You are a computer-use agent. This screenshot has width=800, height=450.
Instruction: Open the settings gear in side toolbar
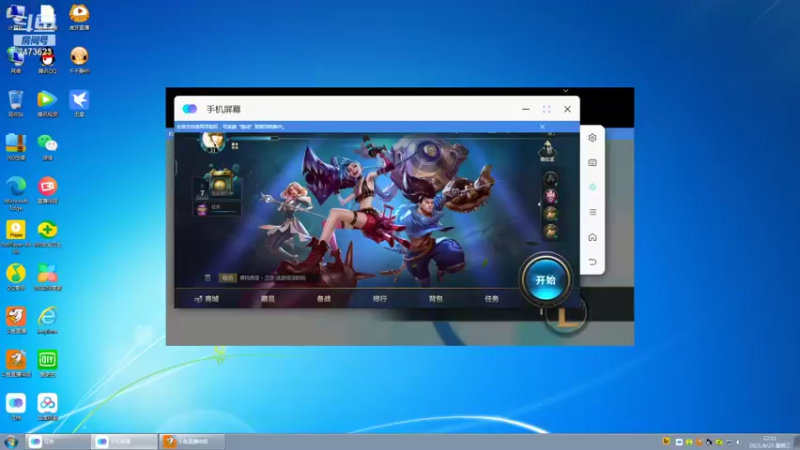pos(592,138)
